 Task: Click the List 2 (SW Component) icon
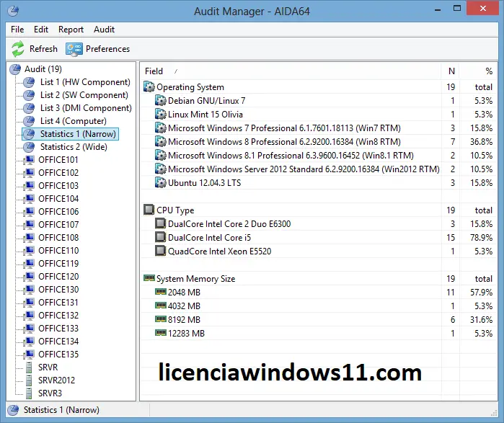[x=29, y=95]
